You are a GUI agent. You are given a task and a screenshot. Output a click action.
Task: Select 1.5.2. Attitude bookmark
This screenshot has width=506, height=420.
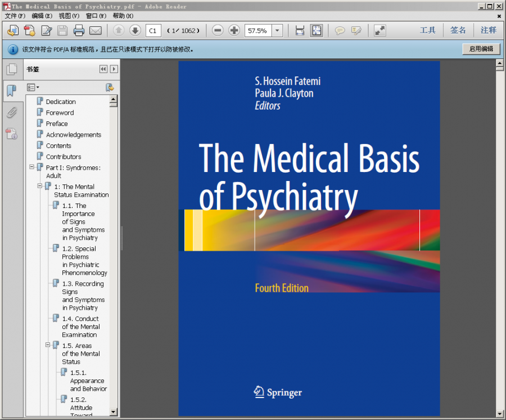tap(82, 408)
